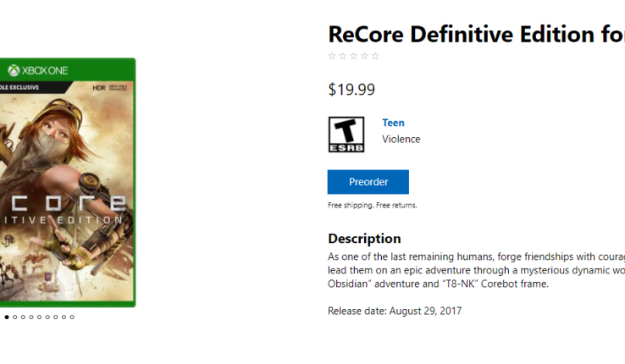625x364 pixels.
Task: Select the first image carousel dot
Action: [7, 317]
